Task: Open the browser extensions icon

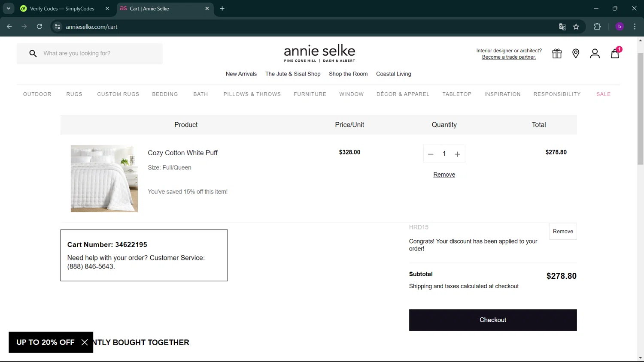Action: point(597,27)
